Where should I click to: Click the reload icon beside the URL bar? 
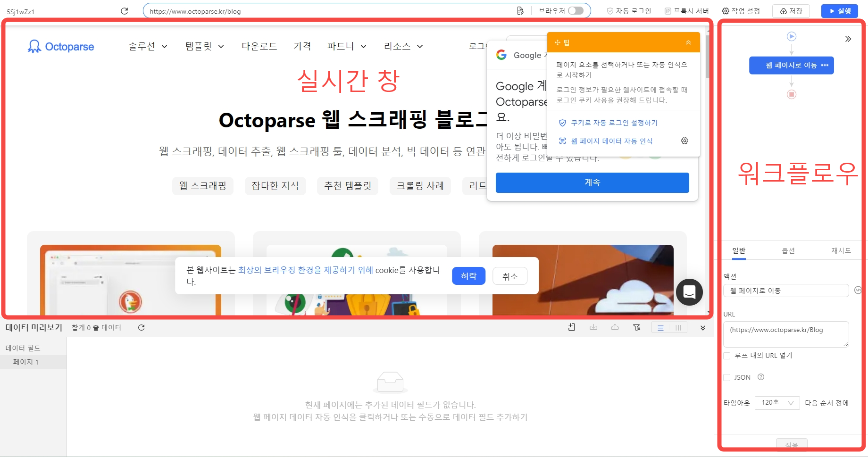pyautogui.click(x=125, y=11)
